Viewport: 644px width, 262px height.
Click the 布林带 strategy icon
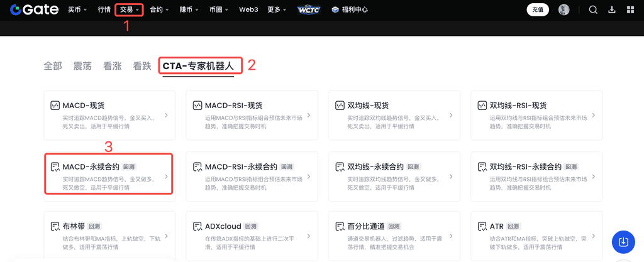coord(55,226)
